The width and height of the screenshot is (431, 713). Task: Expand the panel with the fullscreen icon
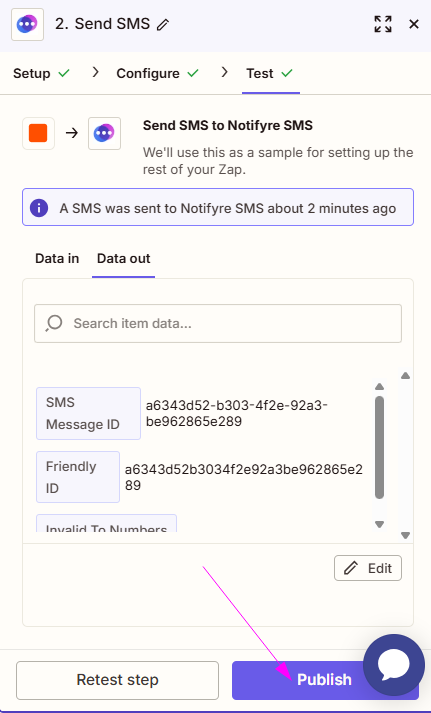(x=383, y=24)
